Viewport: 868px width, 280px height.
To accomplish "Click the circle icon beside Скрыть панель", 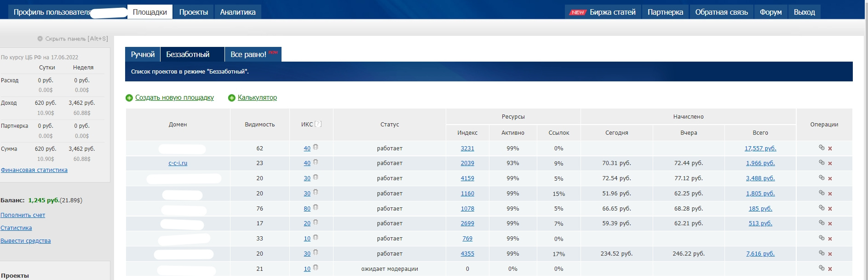I will tap(40, 39).
